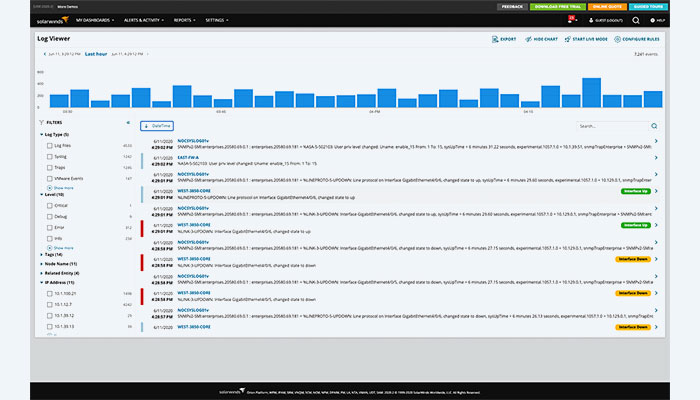Open the Help menu icon
The image size is (700, 400).
coord(652,20)
